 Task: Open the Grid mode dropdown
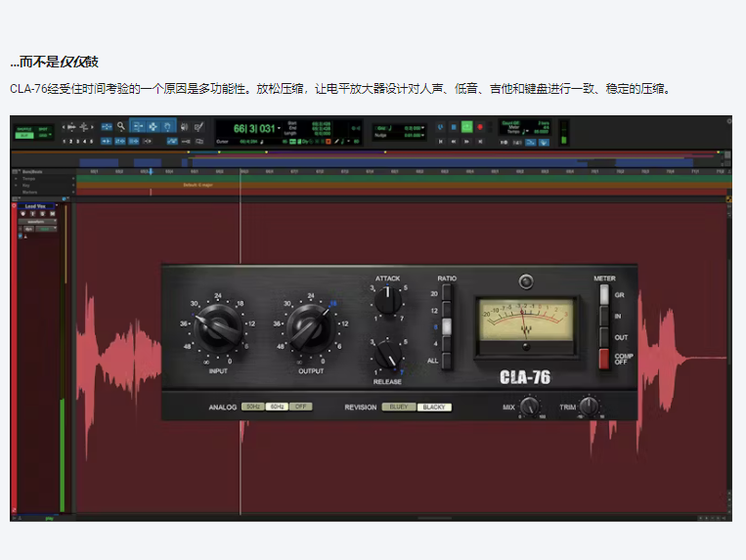(44, 136)
